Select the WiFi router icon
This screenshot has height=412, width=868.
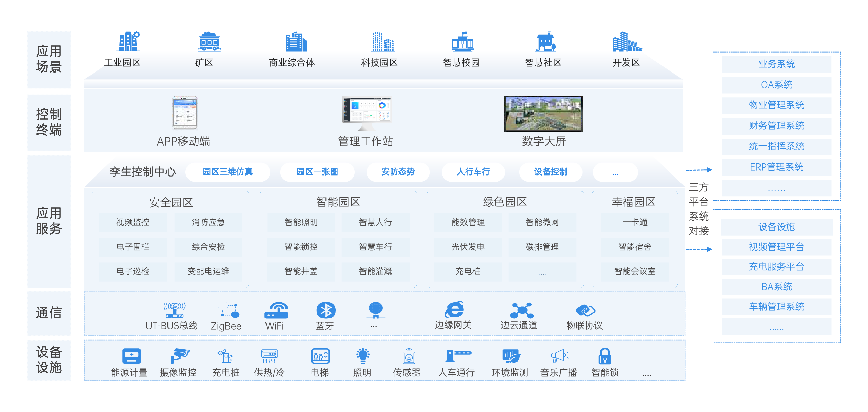click(277, 311)
